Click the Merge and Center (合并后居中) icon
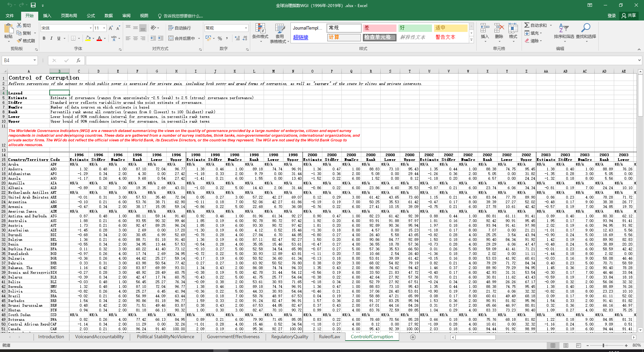 click(x=171, y=38)
